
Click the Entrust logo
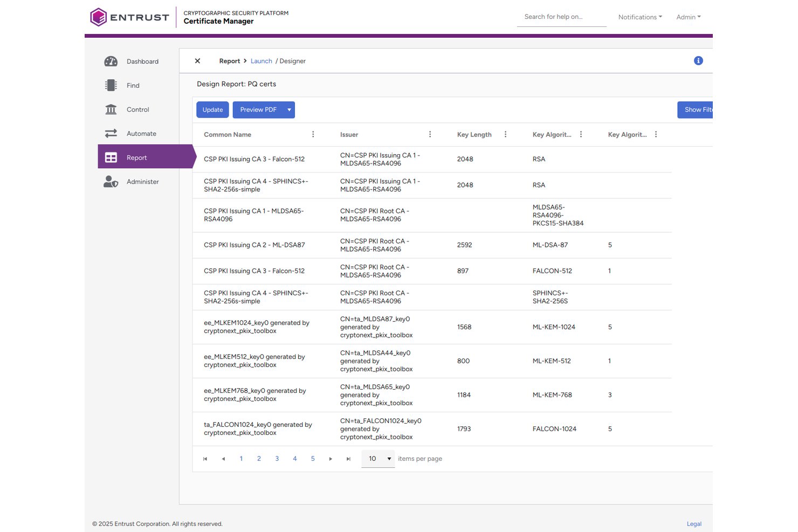[x=129, y=17]
